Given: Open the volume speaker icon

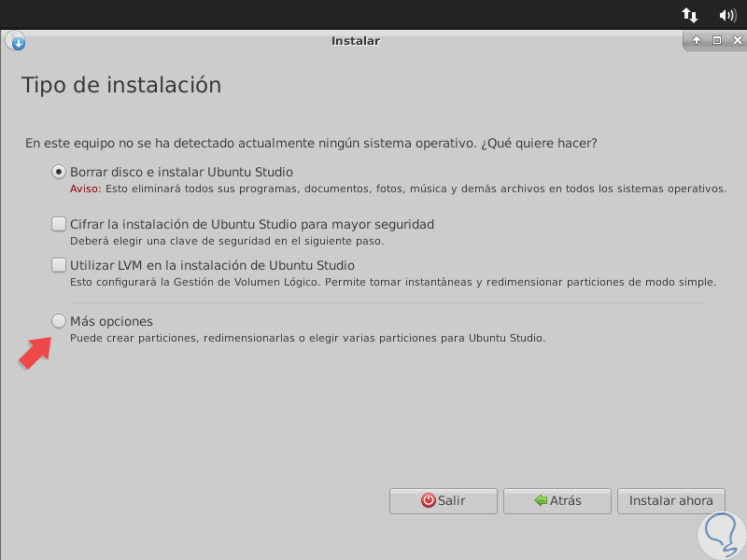Looking at the screenshot, I should [727, 15].
